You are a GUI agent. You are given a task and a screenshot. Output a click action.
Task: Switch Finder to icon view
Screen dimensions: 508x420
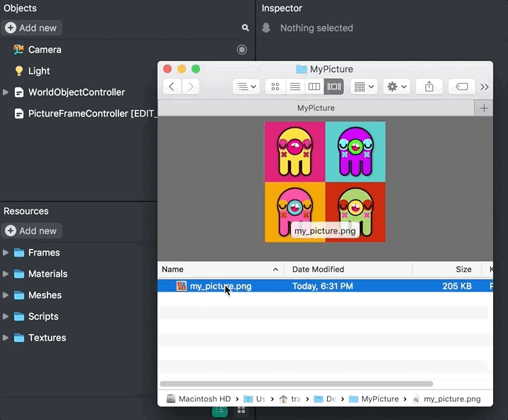click(275, 87)
